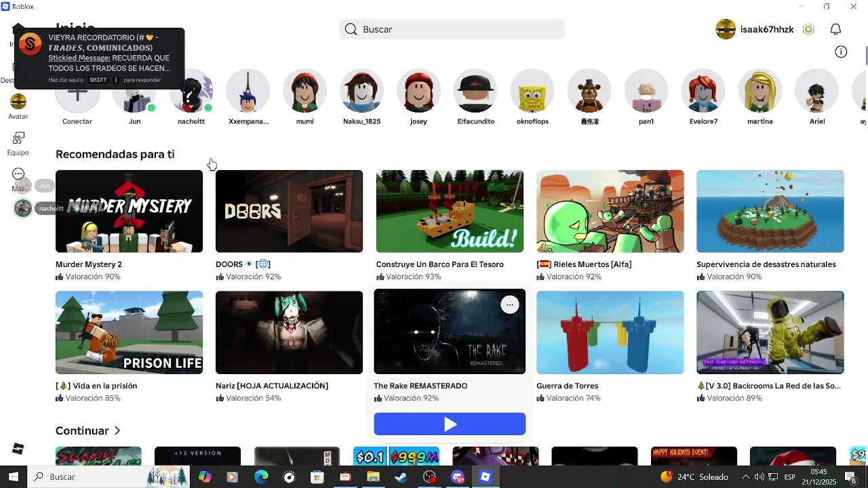This screenshot has width=868, height=488.
Task: Open the weather 24°C Soleado widget
Action: point(694,477)
